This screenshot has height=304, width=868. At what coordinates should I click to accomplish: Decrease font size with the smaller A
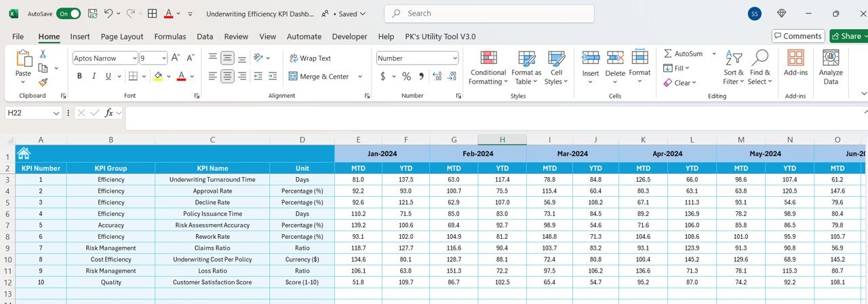[x=190, y=58]
